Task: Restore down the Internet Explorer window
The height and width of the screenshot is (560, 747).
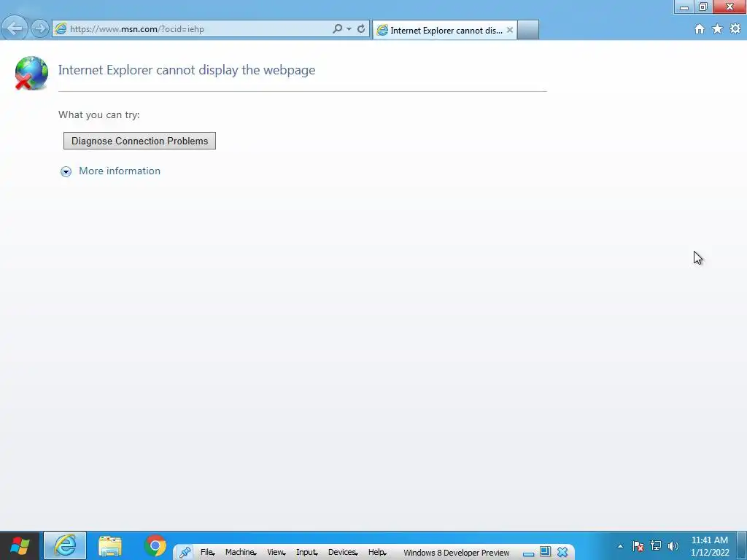Action: [703, 7]
